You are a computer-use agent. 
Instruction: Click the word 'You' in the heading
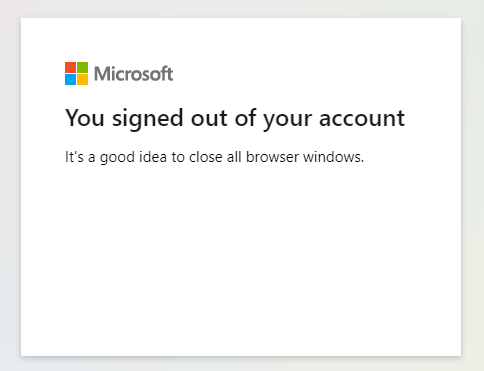[x=85, y=118]
